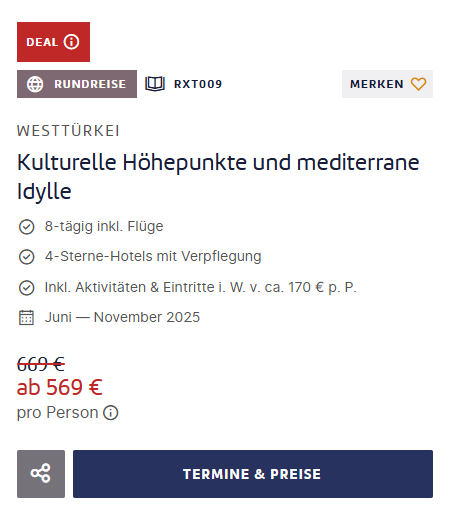The width and height of the screenshot is (454, 520).
Task: Click the Westtürkei region label
Action: (68, 131)
